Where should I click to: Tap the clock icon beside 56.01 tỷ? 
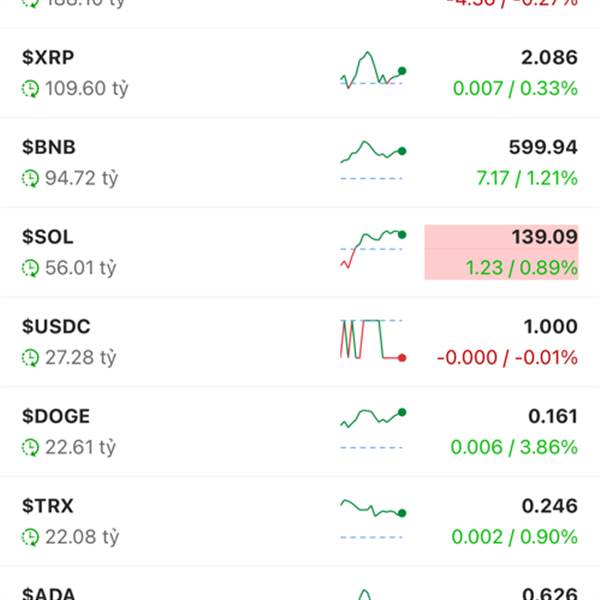tap(30, 268)
